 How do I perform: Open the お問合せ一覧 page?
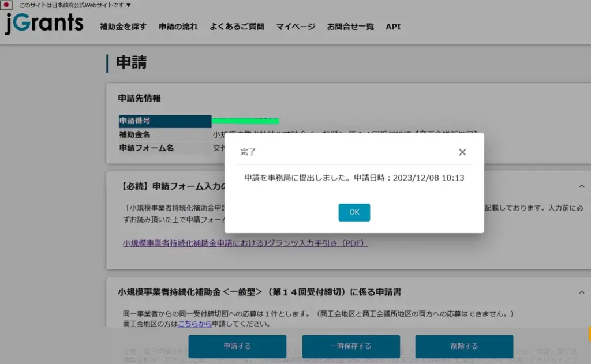350,27
